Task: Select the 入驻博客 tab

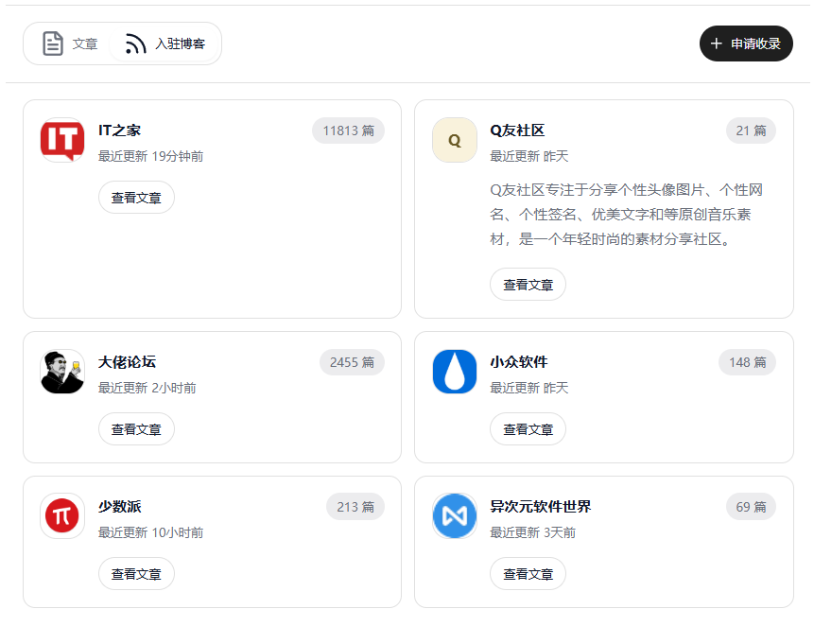Action: pyautogui.click(x=165, y=44)
